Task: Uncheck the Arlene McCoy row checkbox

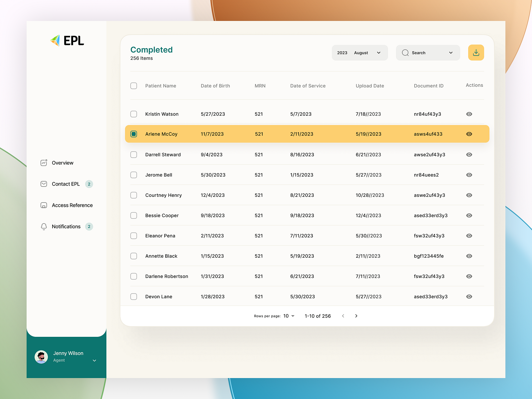Action: coord(134,134)
